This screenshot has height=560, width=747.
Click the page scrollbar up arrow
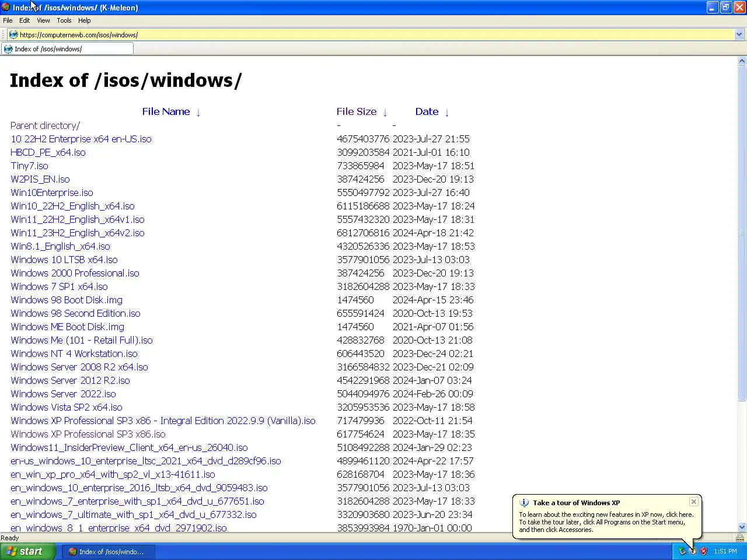(x=742, y=61)
